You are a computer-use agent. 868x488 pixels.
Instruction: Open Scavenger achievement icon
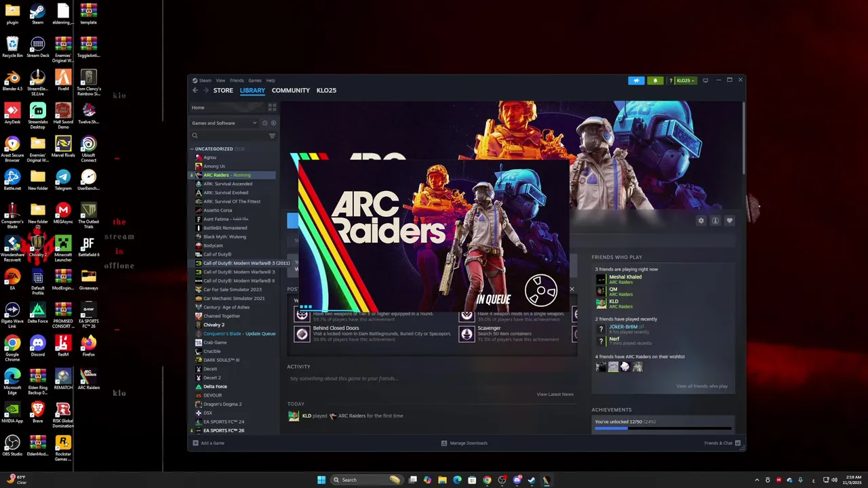467,333
